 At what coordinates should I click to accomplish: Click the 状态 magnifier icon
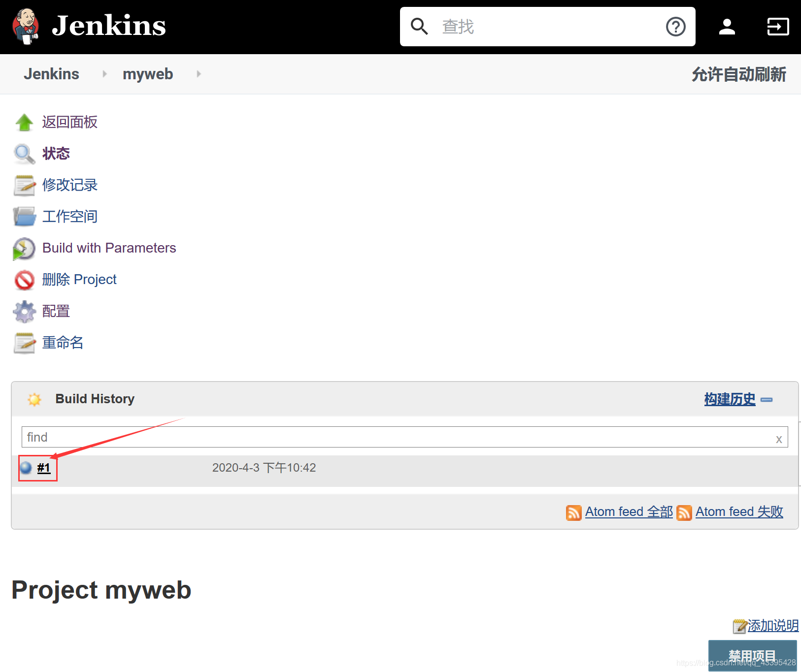[x=24, y=154]
